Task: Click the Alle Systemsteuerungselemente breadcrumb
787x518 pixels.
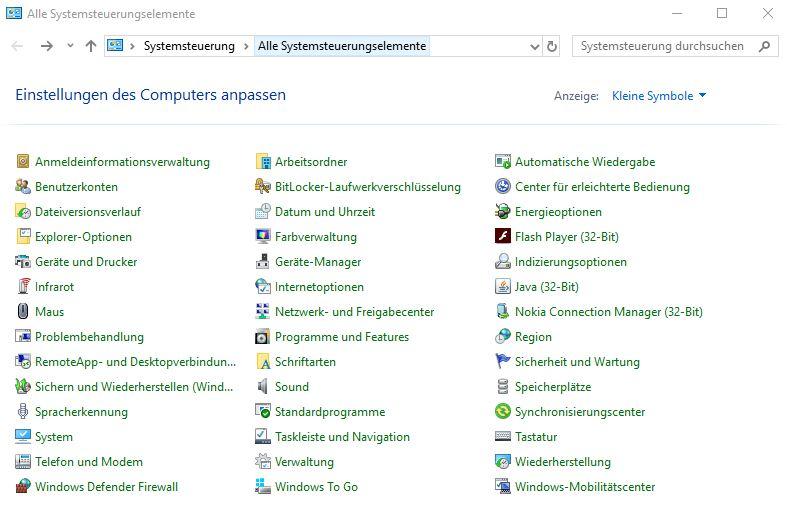Action: coord(342,46)
